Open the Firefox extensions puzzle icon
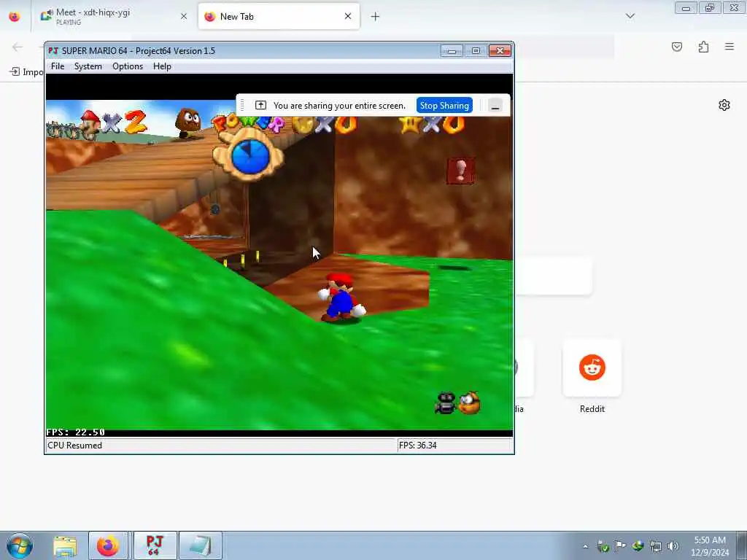The image size is (747, 560). coord(704,47)
